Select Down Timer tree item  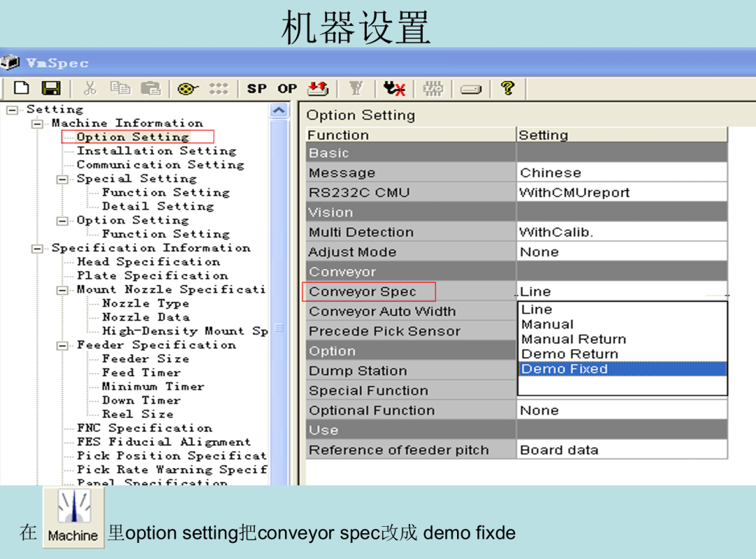click(141, 401)
